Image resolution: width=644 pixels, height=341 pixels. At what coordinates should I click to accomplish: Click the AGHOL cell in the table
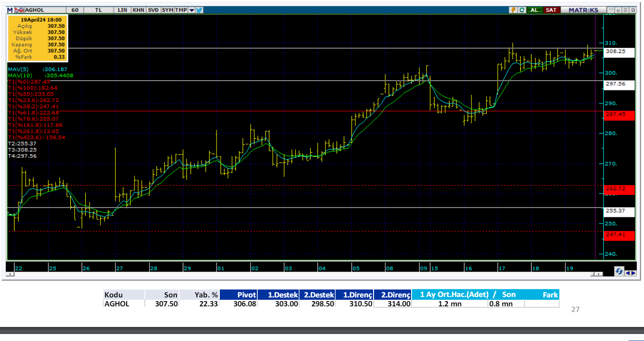tap(124, 304)
